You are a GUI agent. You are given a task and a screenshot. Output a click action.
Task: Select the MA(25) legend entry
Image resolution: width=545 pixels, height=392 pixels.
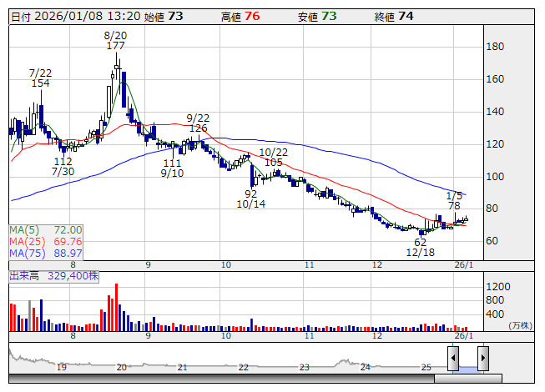(46, 241)
